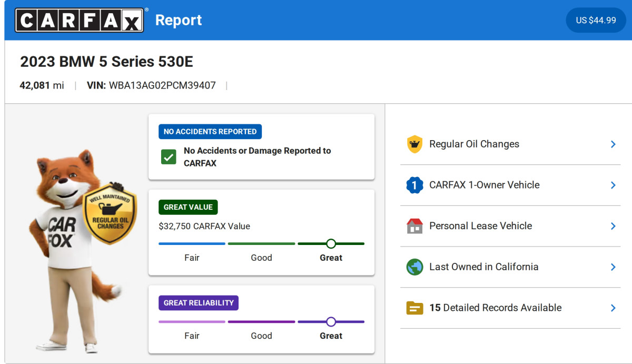
Task: Click the green no-accidents checkmark box
Action: coord(169,157)
